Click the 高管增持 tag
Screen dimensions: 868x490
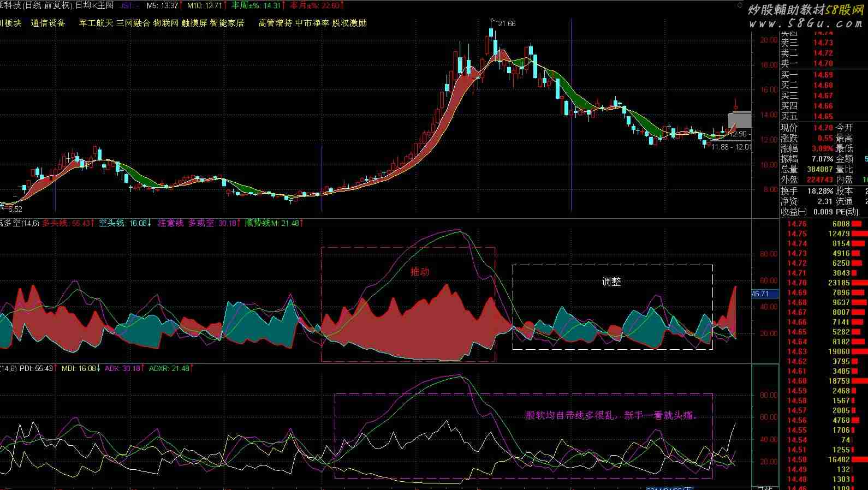[275, 23]
